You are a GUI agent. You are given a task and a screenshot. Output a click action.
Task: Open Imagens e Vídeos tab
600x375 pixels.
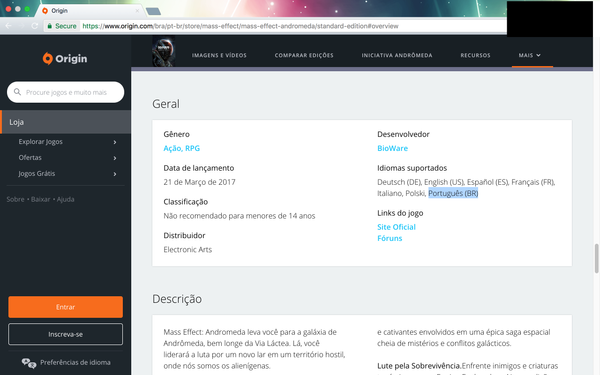219,55
